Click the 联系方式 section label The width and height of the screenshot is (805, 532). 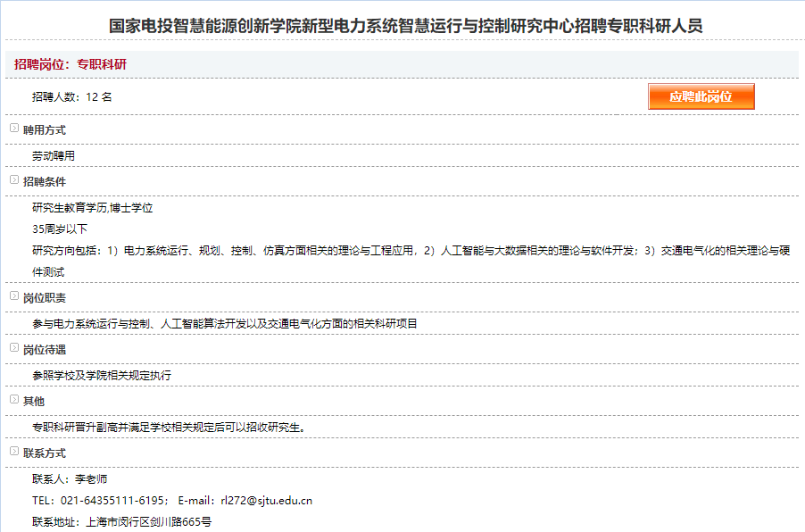click(45, 453)
